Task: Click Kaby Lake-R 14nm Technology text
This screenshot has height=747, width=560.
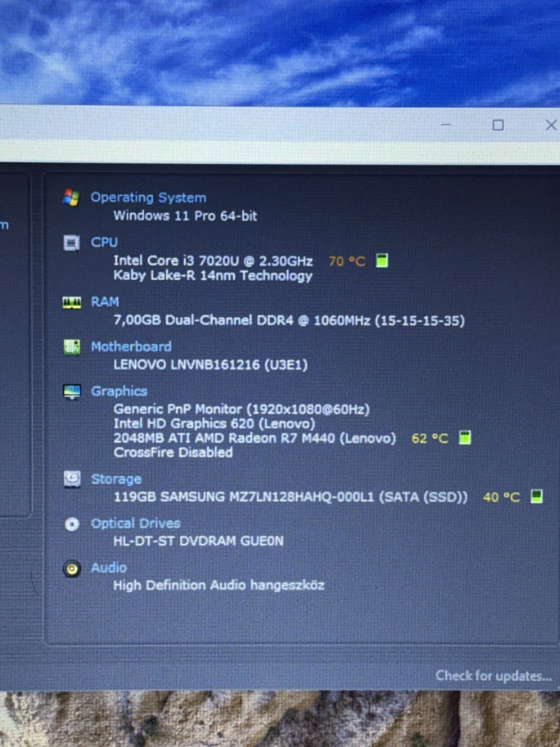Action: click(213, 276)
